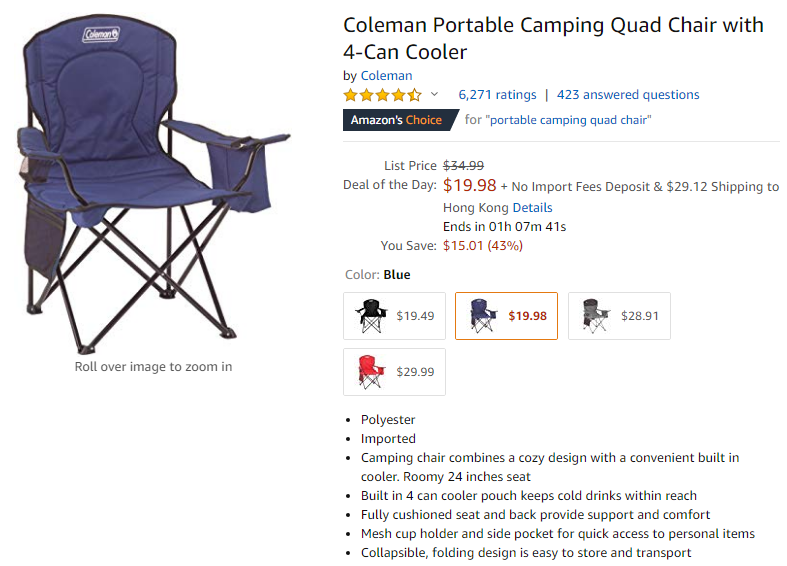The image size is (787, 566).
Task: Click the gray chair thumbnail icon
Action: 595,316
